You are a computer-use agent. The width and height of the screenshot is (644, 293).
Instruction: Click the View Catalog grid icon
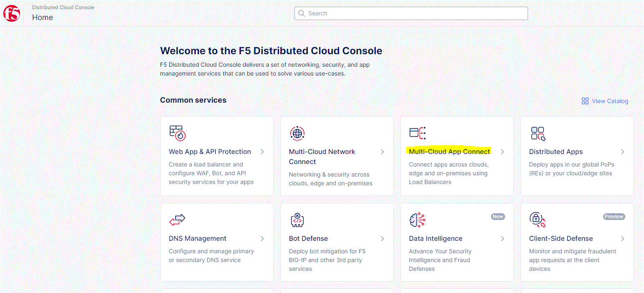point(585,101)
